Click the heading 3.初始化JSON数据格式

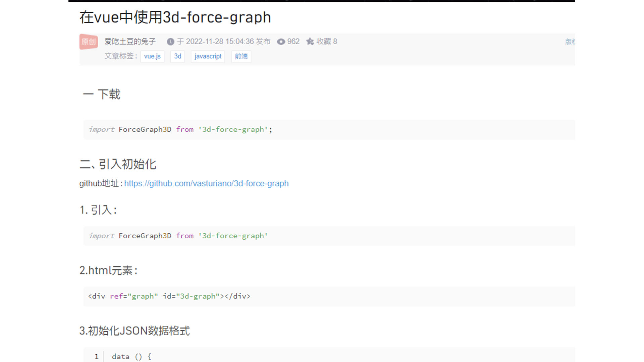point(135,331)
